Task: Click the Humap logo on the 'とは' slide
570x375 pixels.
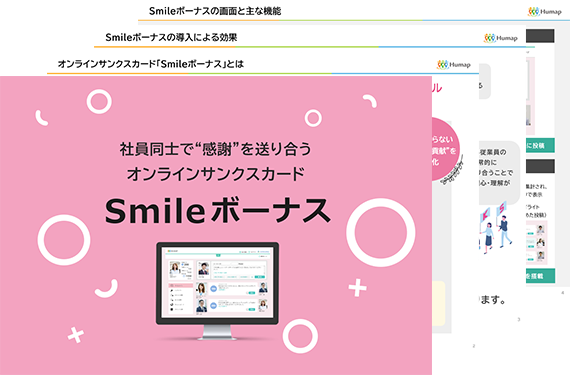Action: pyautogui.click(x=453, y=65)
